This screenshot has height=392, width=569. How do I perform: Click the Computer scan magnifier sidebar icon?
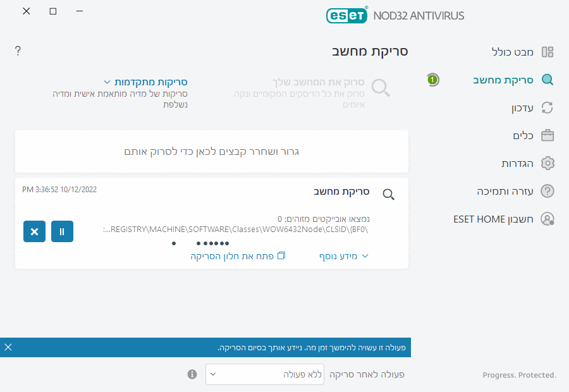click(x=548, y=80)
